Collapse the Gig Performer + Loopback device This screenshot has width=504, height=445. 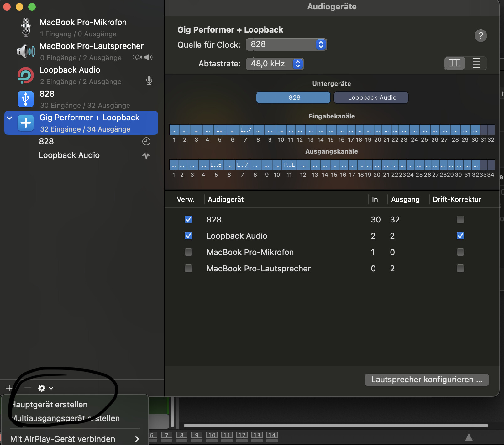click(10, 118)
